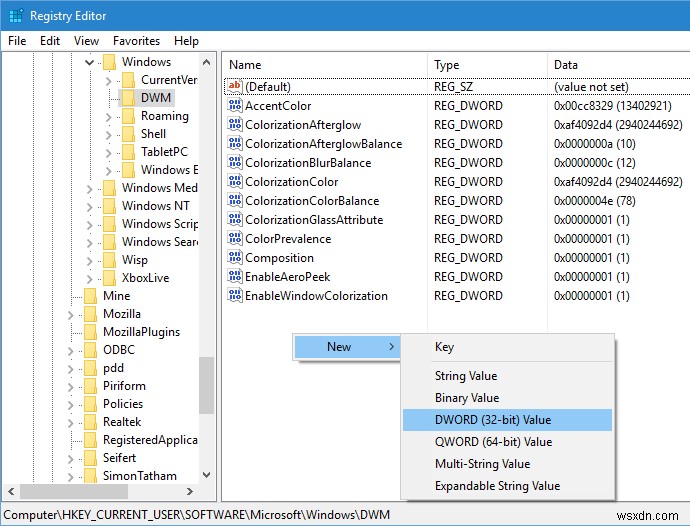Select the Mine key
This screenshot has height=526, width=690.
pyautogui.click(x=116, y=296)
